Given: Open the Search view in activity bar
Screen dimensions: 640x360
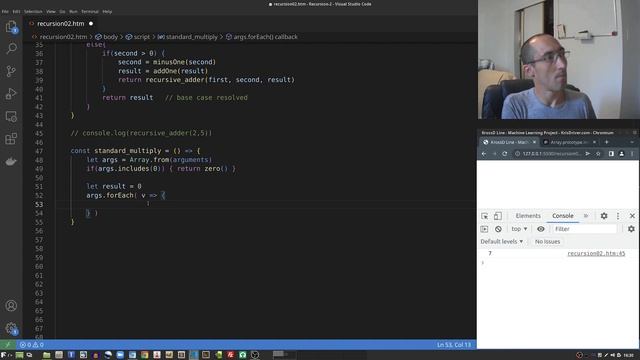Looking at the screenshot, I should point(11,49).
